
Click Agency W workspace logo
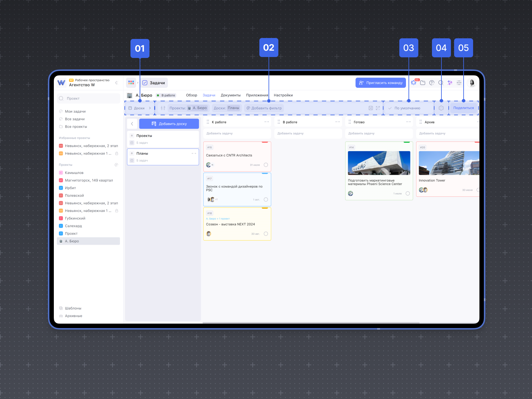(x=61, y=83)
